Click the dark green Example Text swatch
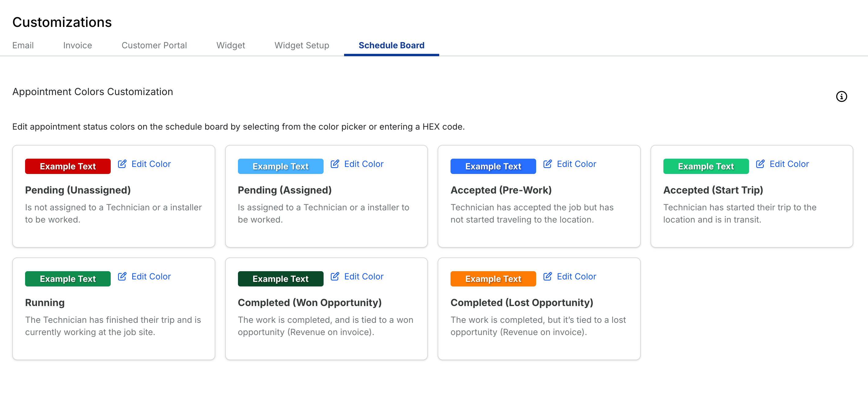 coord(280,279)
